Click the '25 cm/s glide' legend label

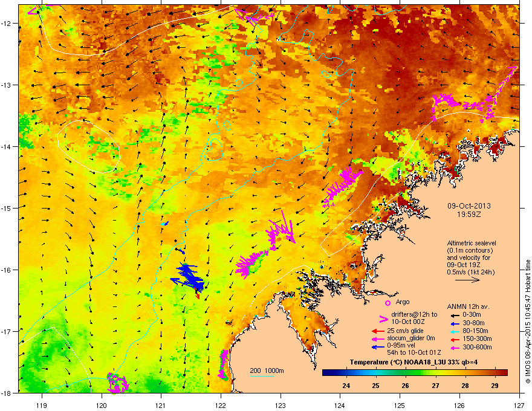coord(405,331)
